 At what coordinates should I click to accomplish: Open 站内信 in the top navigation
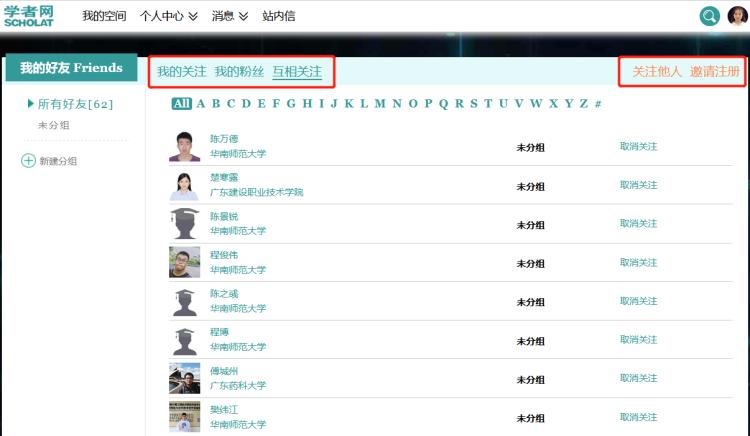tap(278, 16)
